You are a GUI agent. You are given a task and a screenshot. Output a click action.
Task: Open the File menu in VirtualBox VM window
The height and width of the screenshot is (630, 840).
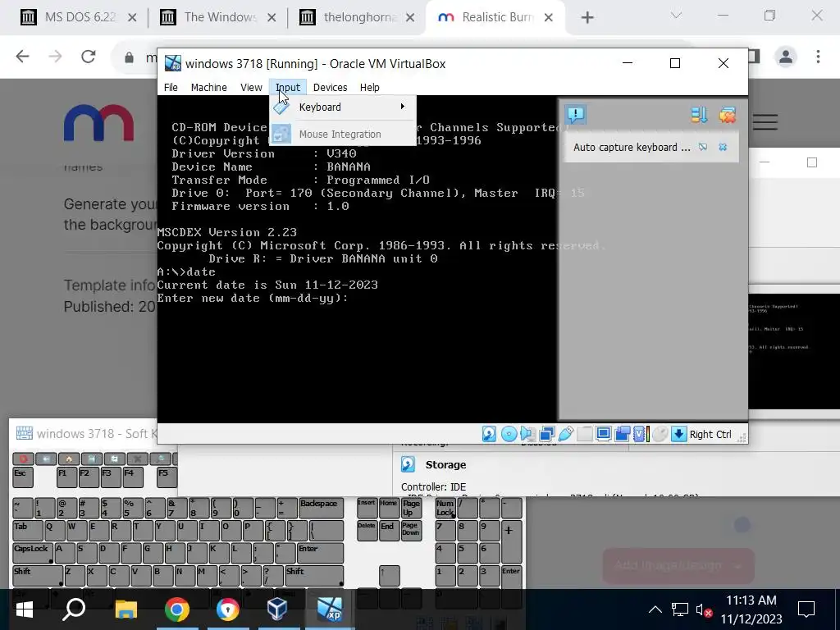171,87
